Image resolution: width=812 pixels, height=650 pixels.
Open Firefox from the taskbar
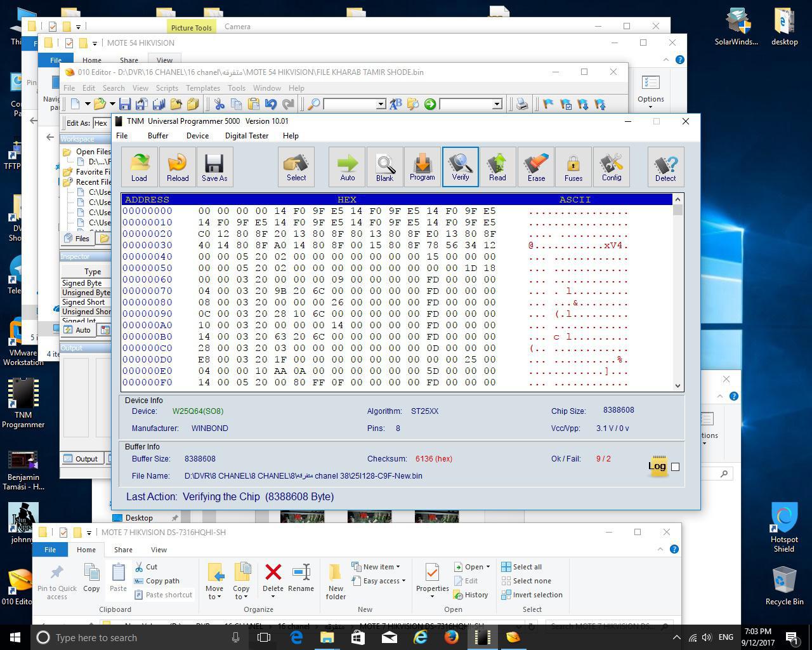pyautogui.click(x=452, y=637)
